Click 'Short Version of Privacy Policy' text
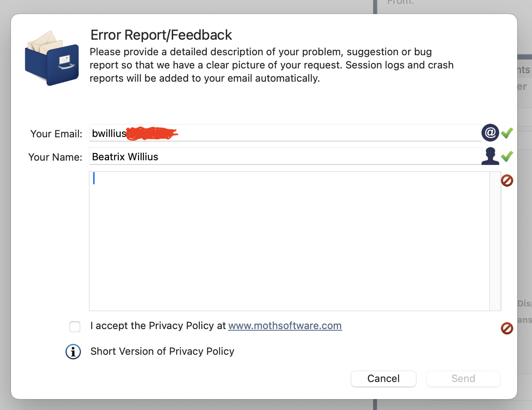This screenshot has width=532, height=410. pyautogui.click(x=162, y=351)
